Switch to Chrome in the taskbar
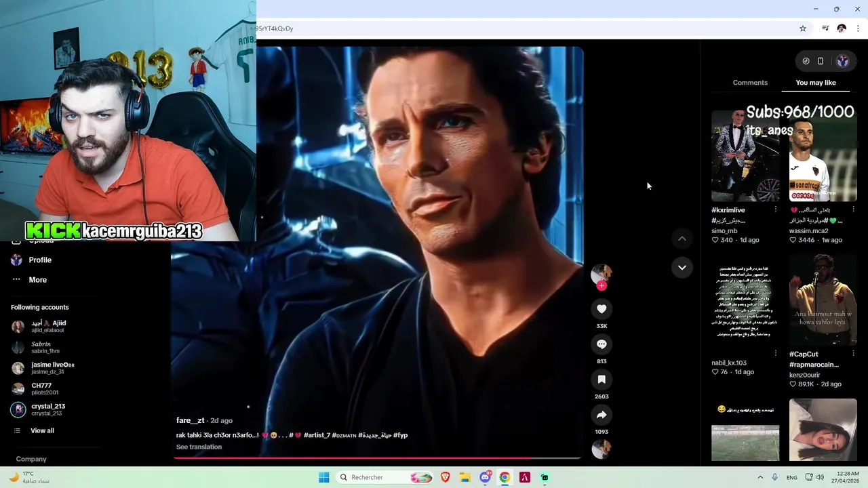The height and width of the screenshot is (488, 868). (505, 477)
